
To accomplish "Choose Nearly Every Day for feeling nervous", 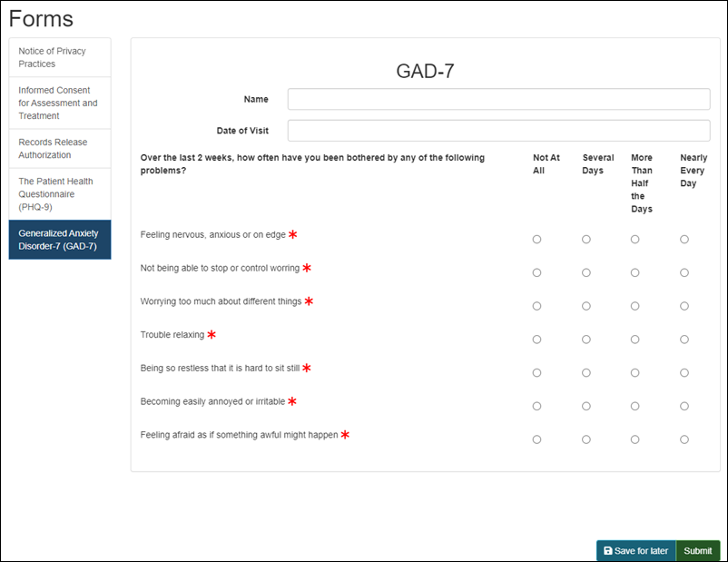I will point(684,239).
